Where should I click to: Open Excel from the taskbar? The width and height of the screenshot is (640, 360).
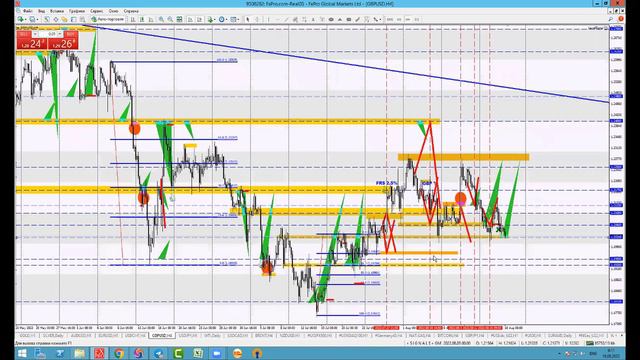(x=198, y=353)
